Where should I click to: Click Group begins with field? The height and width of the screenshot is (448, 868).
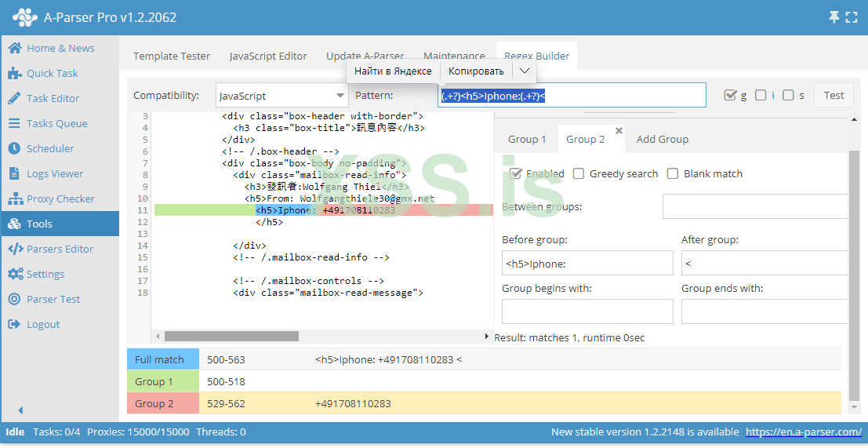pyautogui.click(x=587, y=311)
